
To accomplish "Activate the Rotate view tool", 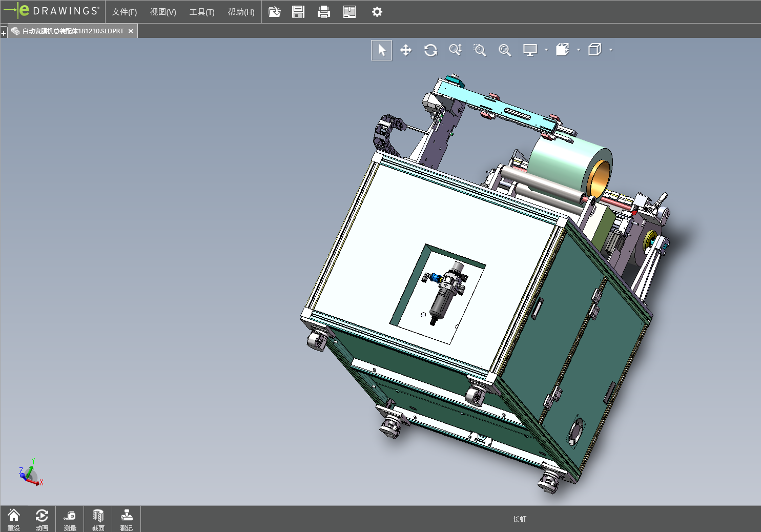I will 430,50.
